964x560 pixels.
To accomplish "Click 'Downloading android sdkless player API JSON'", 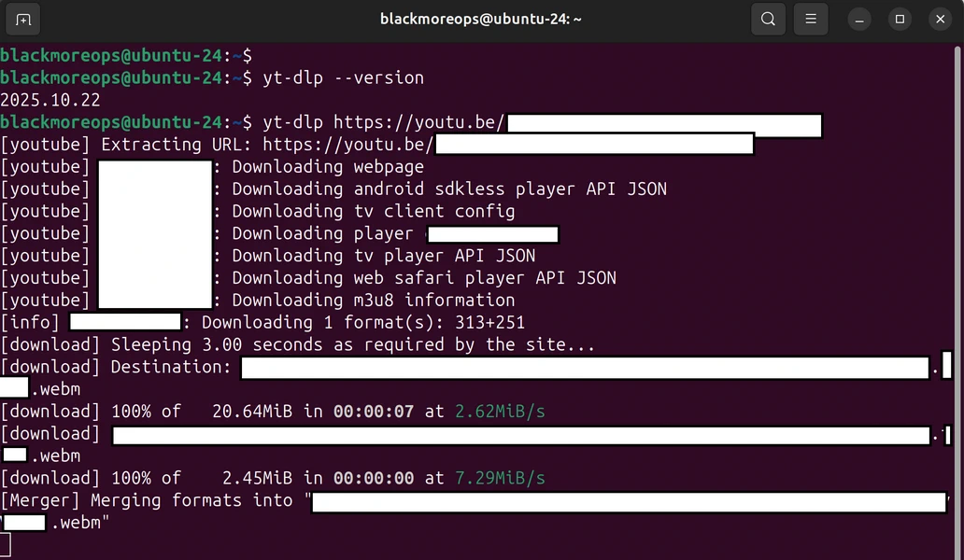I will pyautogui.click(x=448, y=189).
